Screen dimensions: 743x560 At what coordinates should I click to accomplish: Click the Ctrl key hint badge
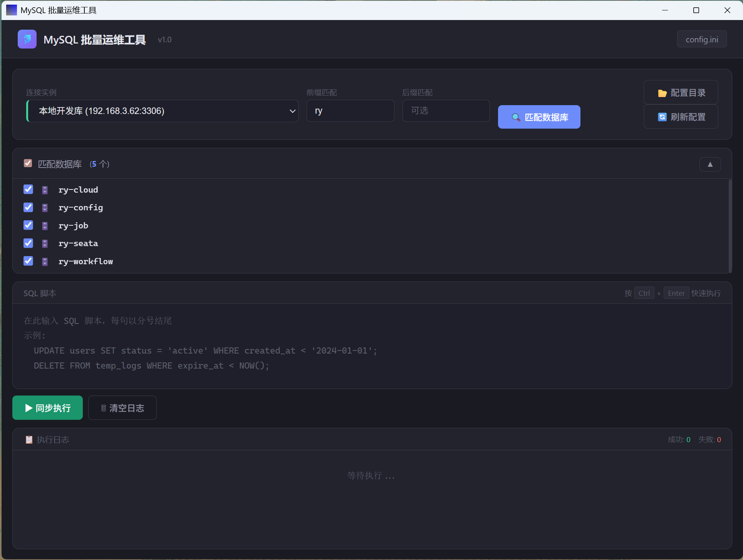644,293
